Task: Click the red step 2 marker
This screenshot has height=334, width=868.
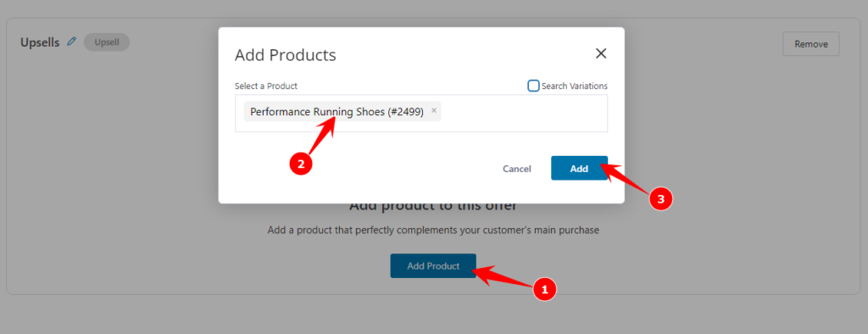Action: 301,164
